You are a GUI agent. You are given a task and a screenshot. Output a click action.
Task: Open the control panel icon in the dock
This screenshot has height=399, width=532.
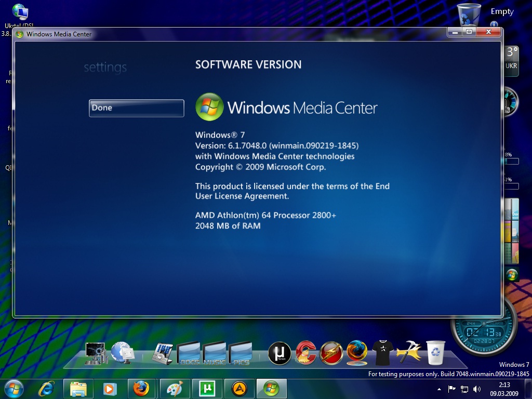click(162, 353)
